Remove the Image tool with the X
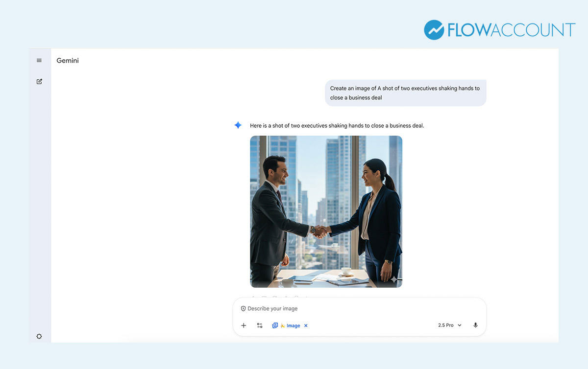 306,325
